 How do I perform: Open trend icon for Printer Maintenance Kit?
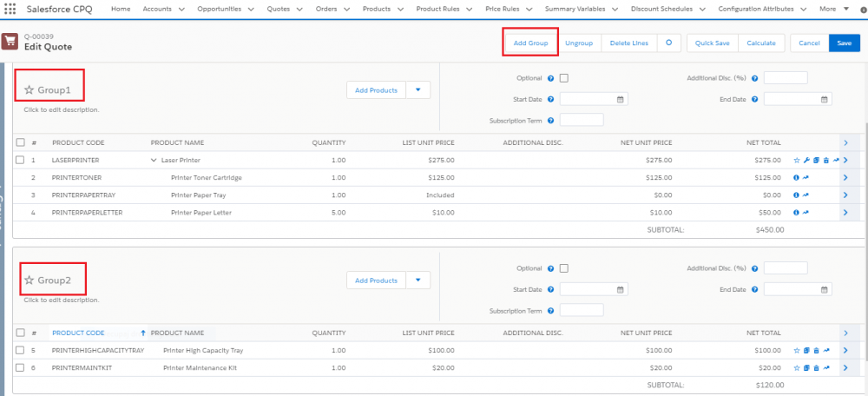826,367
